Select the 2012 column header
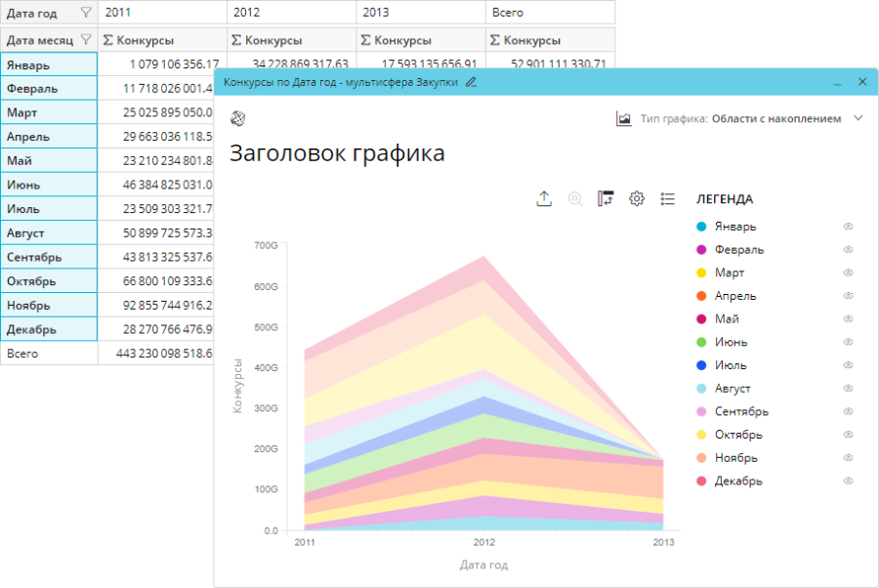 [292, 13]
